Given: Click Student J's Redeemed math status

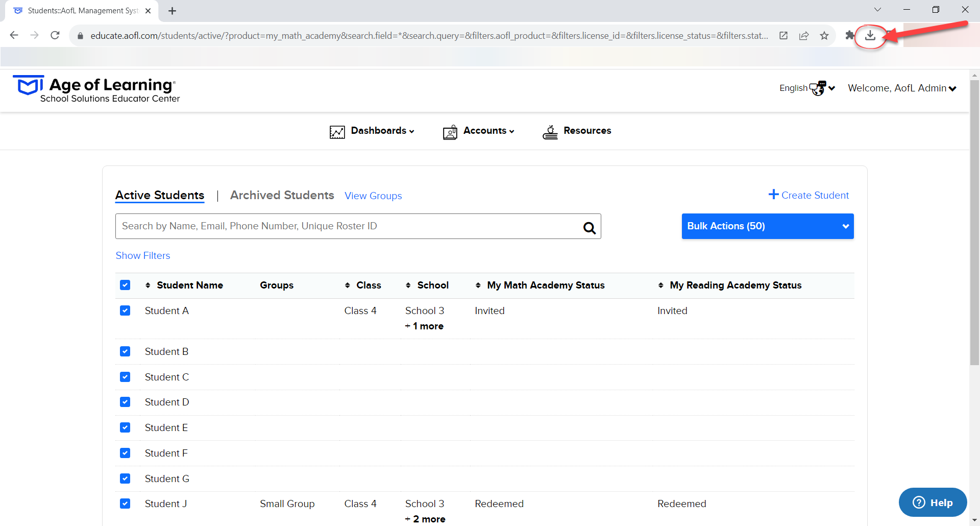Looking at the screenshot, I should click(x=499, y=504).
